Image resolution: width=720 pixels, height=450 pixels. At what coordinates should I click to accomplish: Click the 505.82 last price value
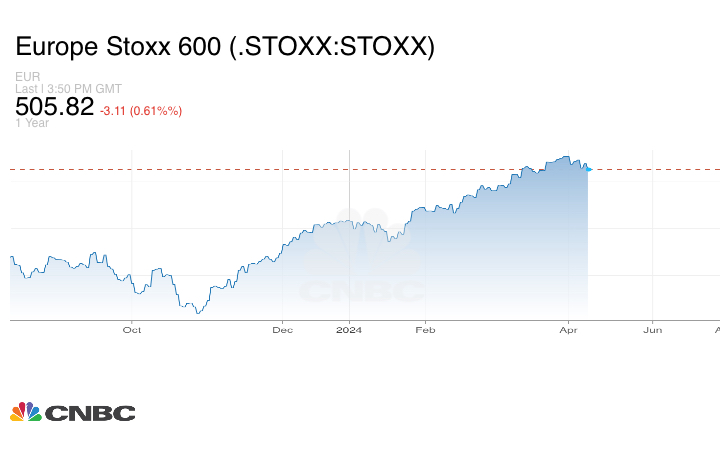(x=55, y=107)
